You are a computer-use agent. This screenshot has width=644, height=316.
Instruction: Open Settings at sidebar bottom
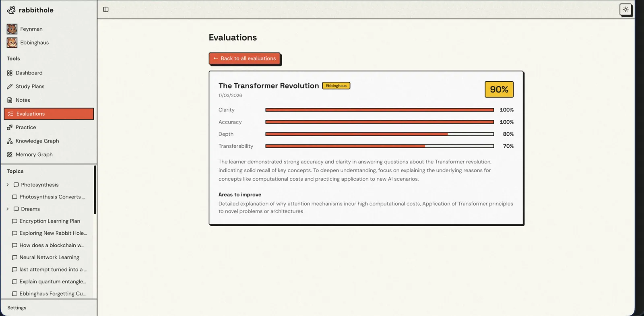click(x=17, y=308)
